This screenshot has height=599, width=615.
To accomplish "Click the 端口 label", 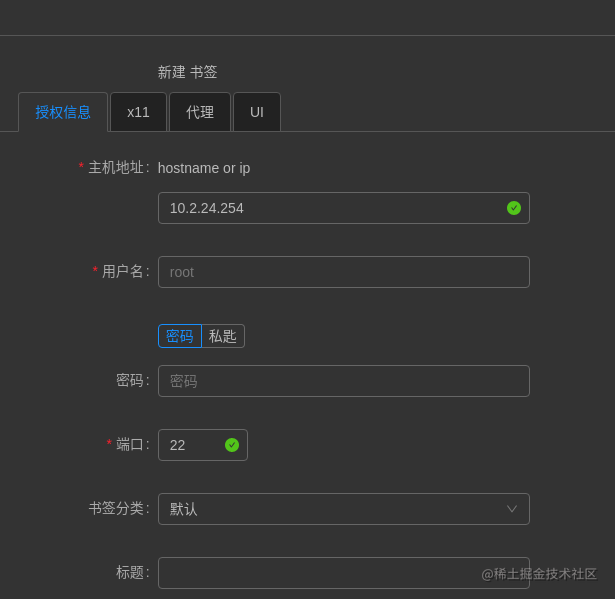I will point(130,444).
